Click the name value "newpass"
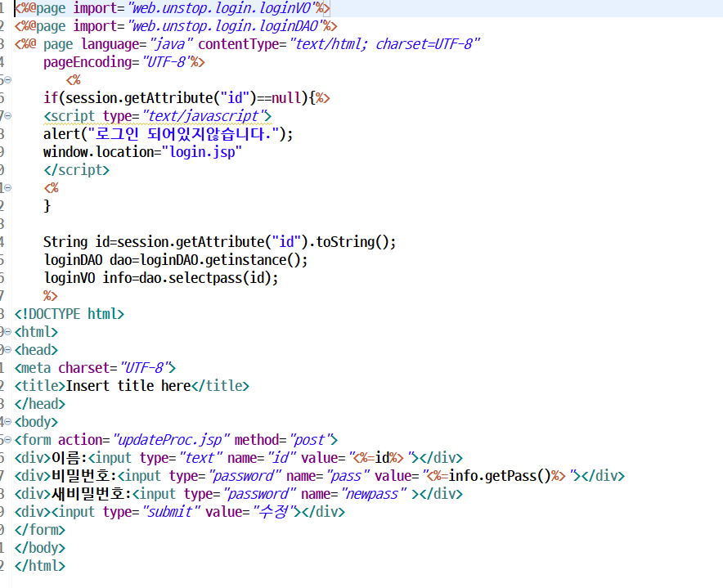 click(x=374, y=494)
